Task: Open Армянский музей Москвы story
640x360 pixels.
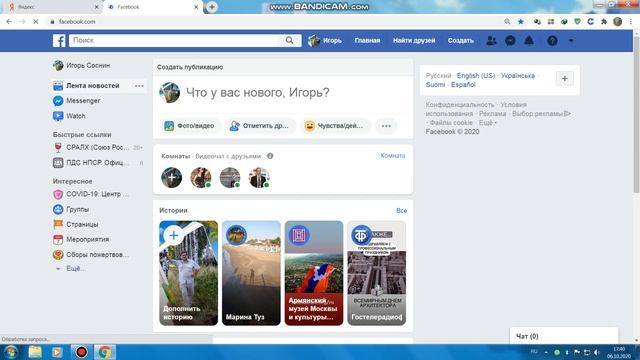Action: [x=314, y=273]
